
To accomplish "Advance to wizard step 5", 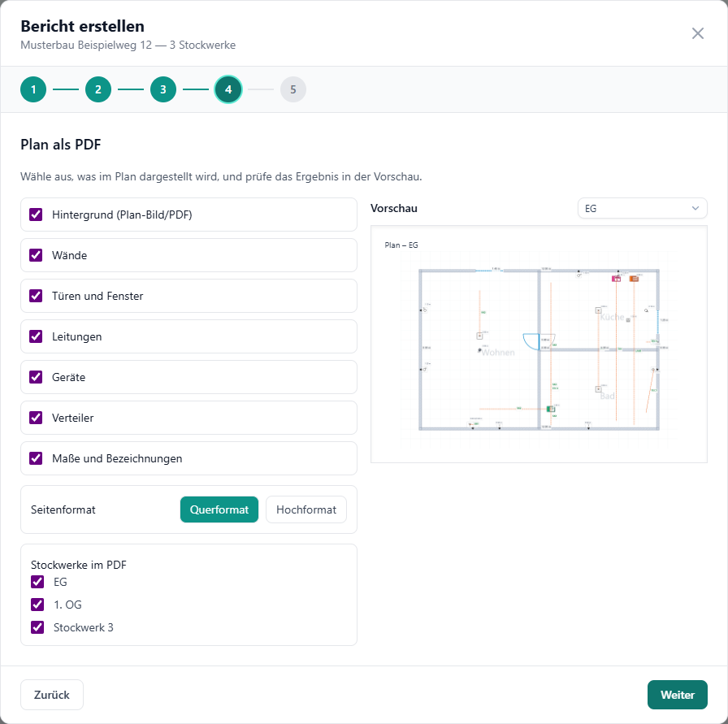I will [293, 89].
